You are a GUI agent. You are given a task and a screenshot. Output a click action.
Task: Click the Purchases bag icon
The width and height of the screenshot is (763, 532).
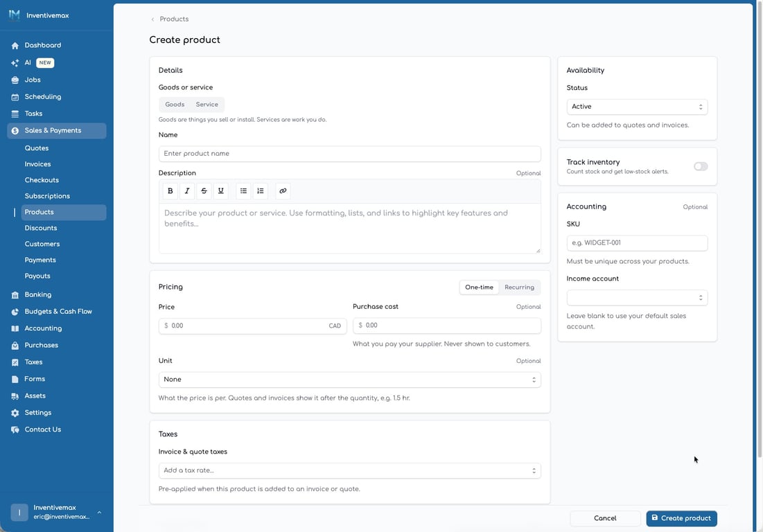tap(15, 345)
